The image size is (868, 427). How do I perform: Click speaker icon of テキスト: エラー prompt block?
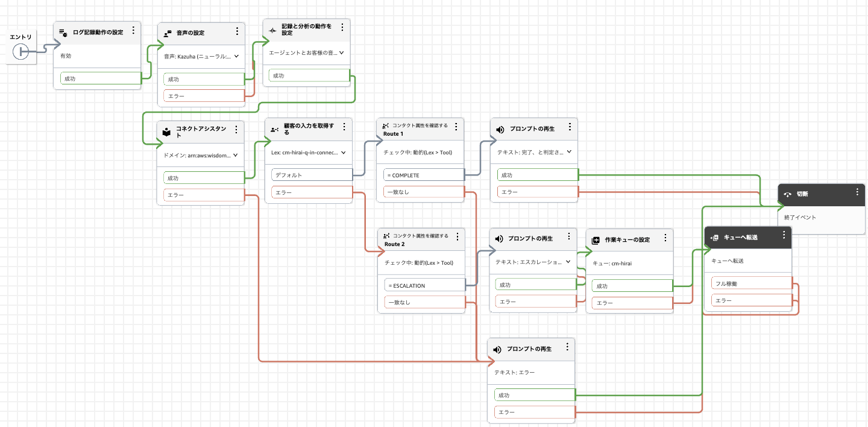[497, 349]
